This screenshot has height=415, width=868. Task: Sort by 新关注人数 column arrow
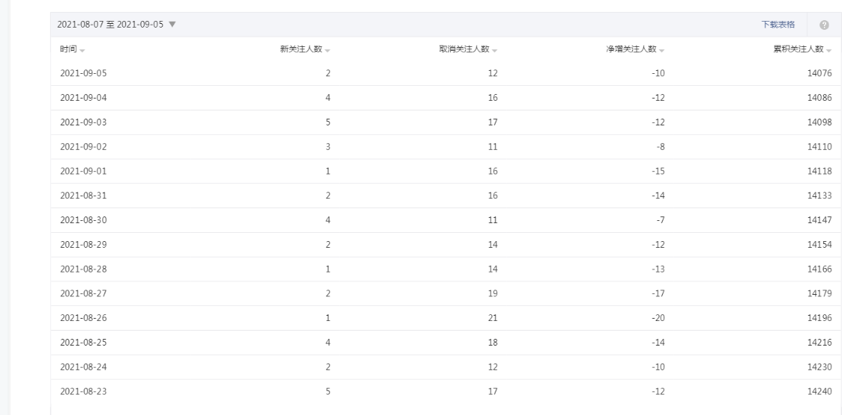(327, 51)
